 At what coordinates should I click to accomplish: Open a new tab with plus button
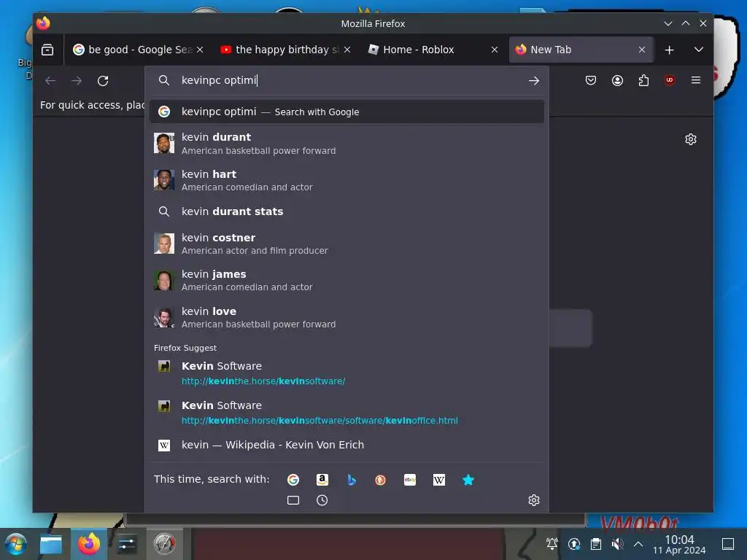point(670,50)
